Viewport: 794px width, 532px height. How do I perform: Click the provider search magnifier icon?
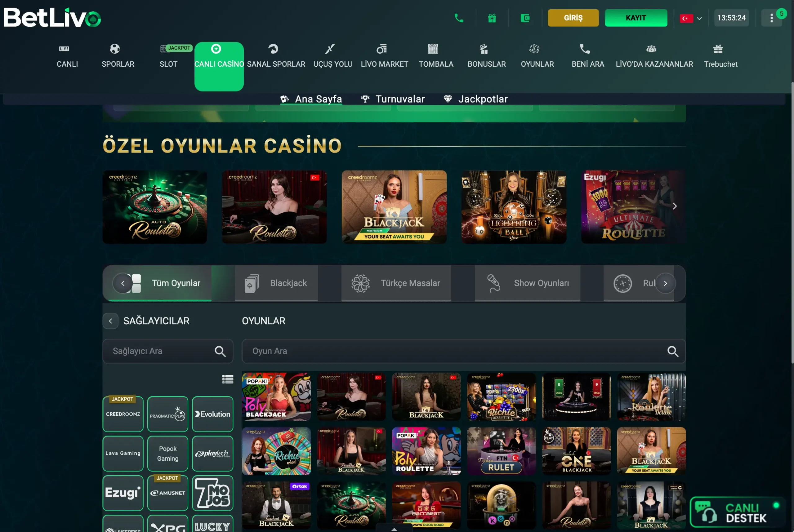coord(220,351)
